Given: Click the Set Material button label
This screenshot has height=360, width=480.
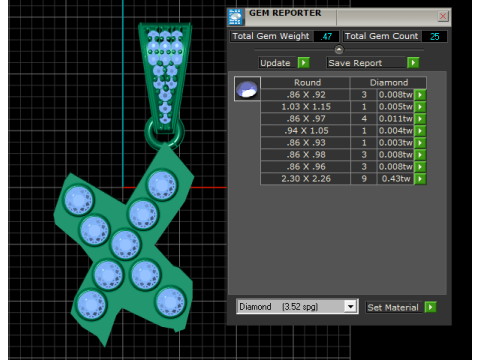Looking at the screenshot, I should coord(393,307).
